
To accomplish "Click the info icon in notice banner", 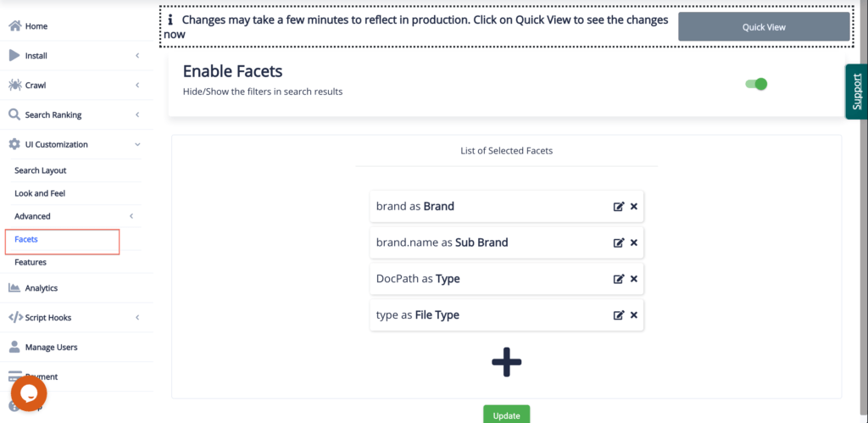I will coord(170,20).
